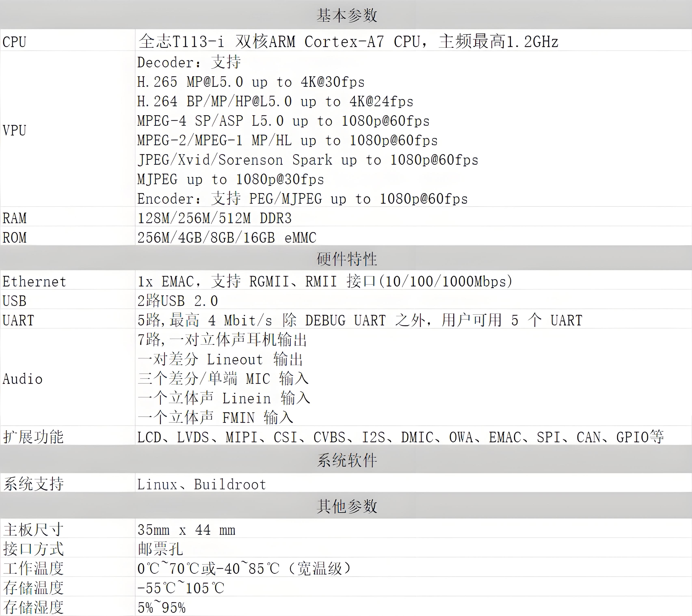Click the 35mm x 44 mm value
The image size is (692, 616).
186,530
